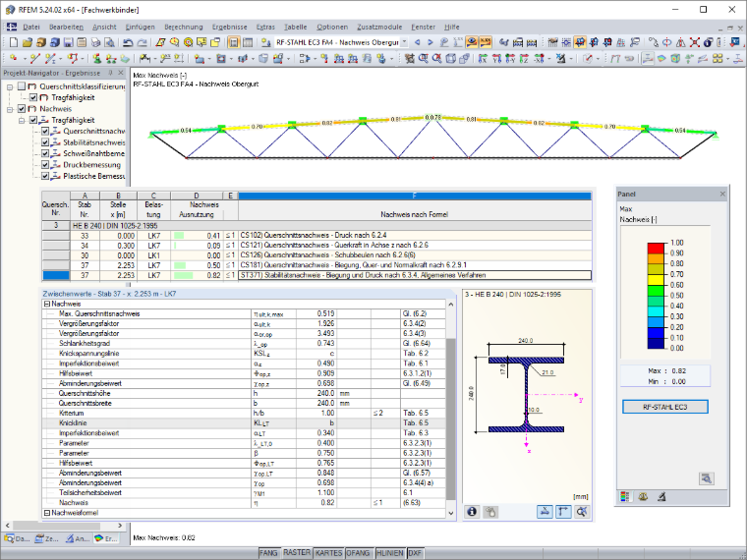The height and width of the screenshot is (560, 747).
Task: Uncheck the Querschnittsnachweis checkbox
Action: pos(45,131)
